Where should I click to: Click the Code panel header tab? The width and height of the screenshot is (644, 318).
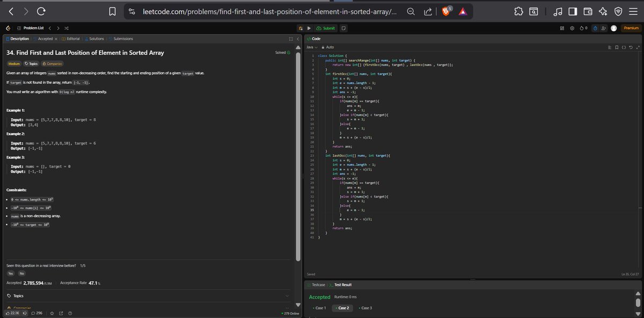click(314, 39)
